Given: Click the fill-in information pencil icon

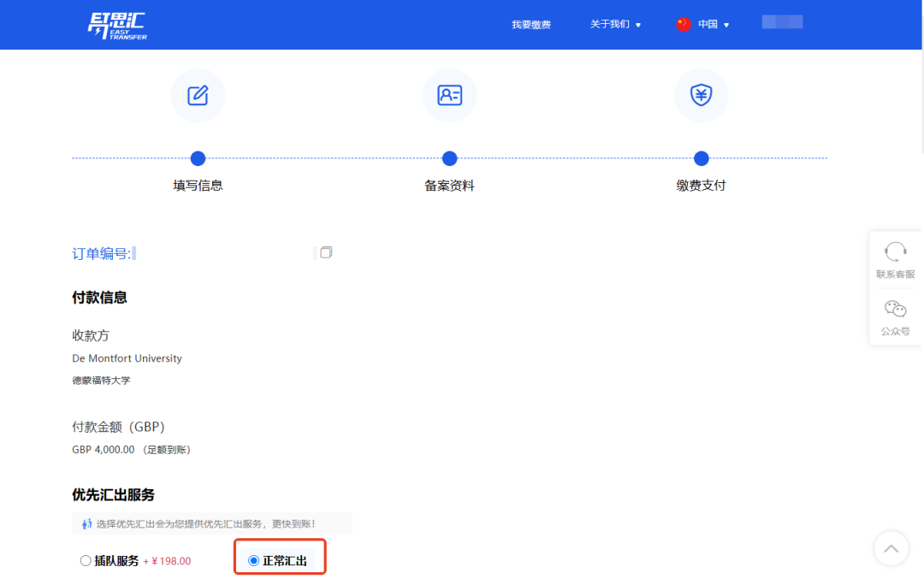Looking at the screenshot, I should tap(198, 95).
